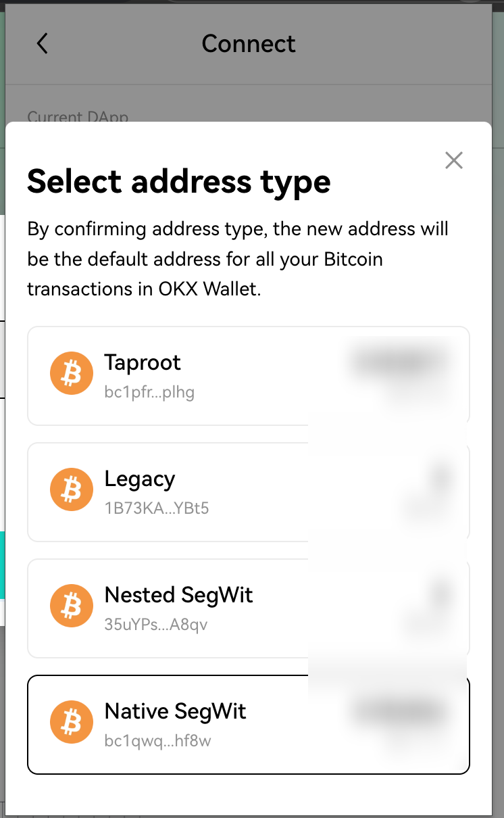Viewport: 504px width, 818px height.
Task: Click the blurred balance on Native SegWit card
Action: [x=399, y=713]
